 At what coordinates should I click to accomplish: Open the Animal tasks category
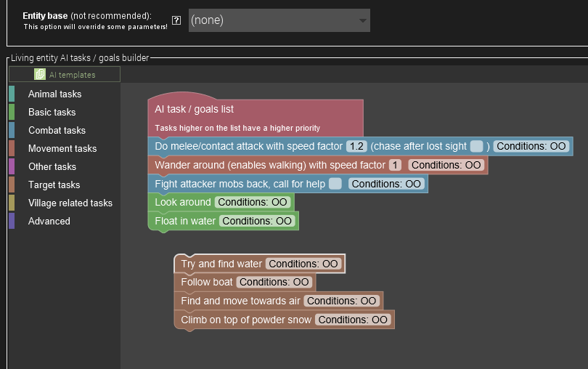54,94
